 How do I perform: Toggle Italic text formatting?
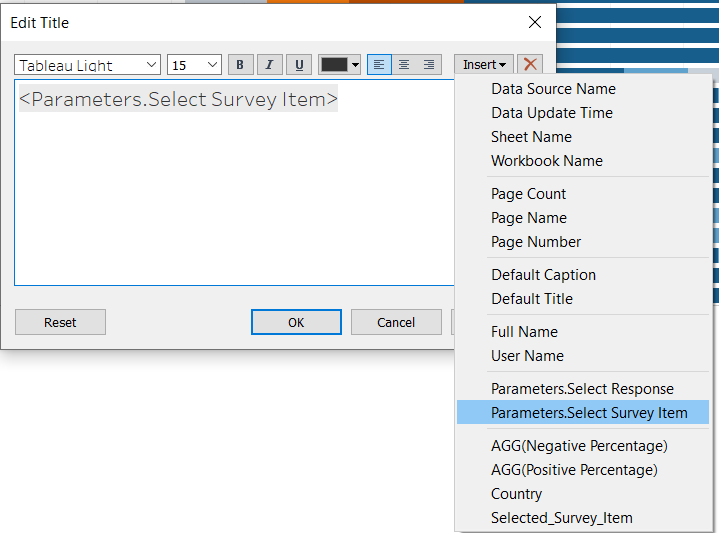coord(270,65)
